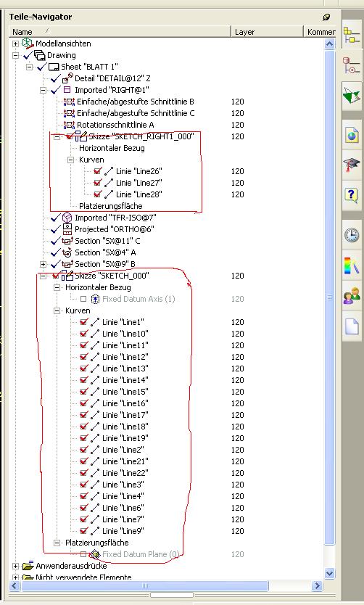
Task: Open the color palette sidebar tab
Action: pyautogui.click(x=352, y=265)
